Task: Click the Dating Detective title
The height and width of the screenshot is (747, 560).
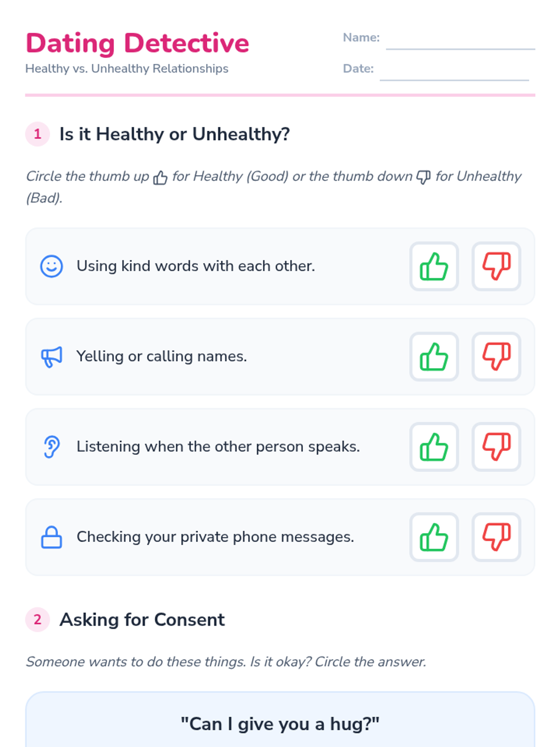Action: tap(137, 43)
